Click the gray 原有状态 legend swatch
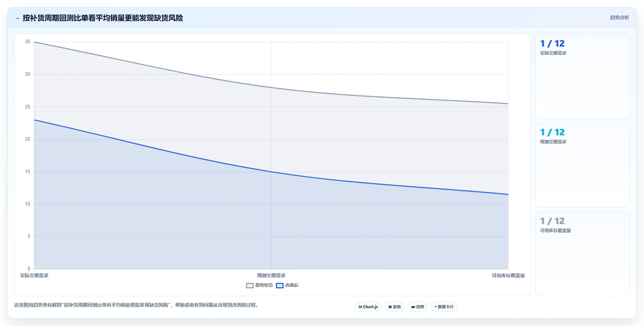The width and height of the screenshot is (644, 326). 250,286
